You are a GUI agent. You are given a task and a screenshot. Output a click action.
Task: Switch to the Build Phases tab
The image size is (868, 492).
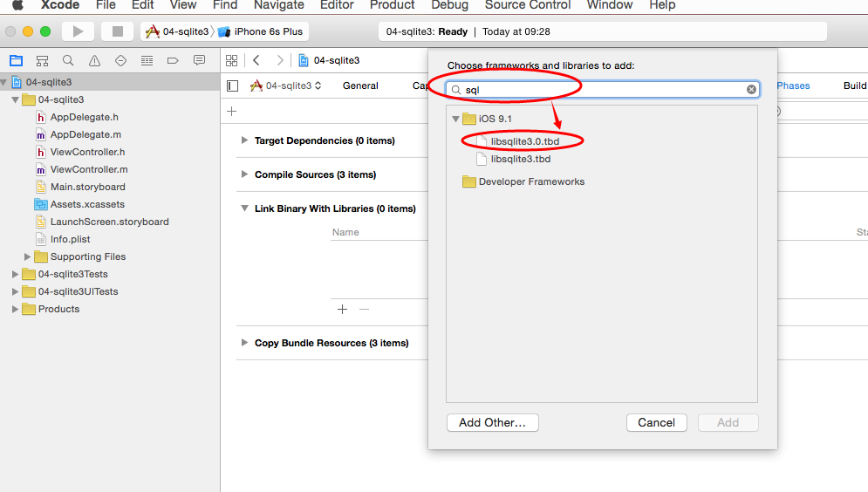[x=793, y=85]
